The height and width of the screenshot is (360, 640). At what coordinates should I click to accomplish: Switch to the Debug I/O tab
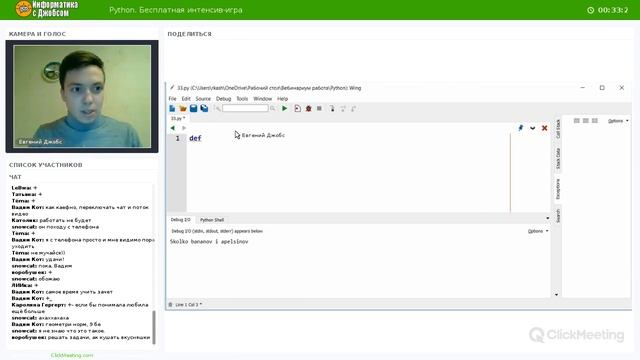click(x=180, y=220)
